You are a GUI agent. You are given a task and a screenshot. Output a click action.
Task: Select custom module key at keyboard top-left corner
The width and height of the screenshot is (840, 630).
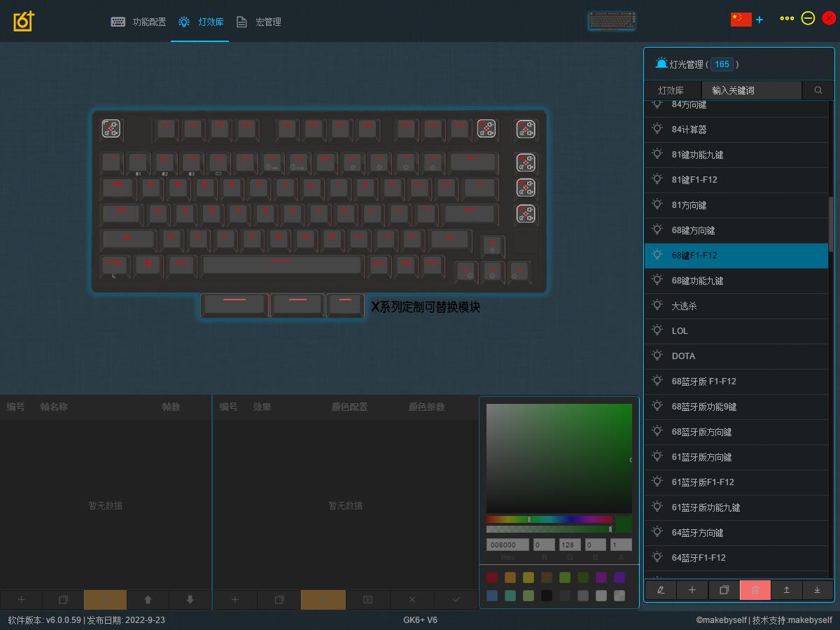tap(111, 129)
